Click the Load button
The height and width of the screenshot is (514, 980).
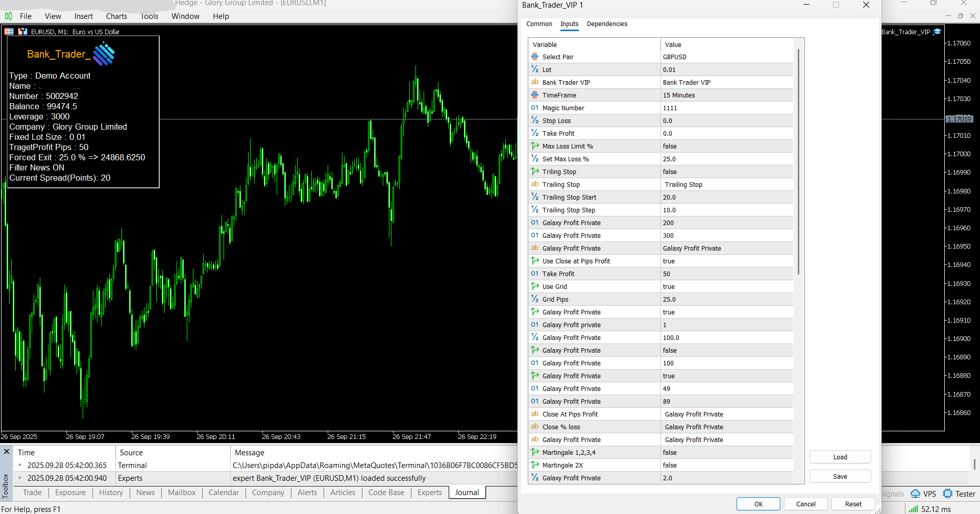click(x=840, y=457)
